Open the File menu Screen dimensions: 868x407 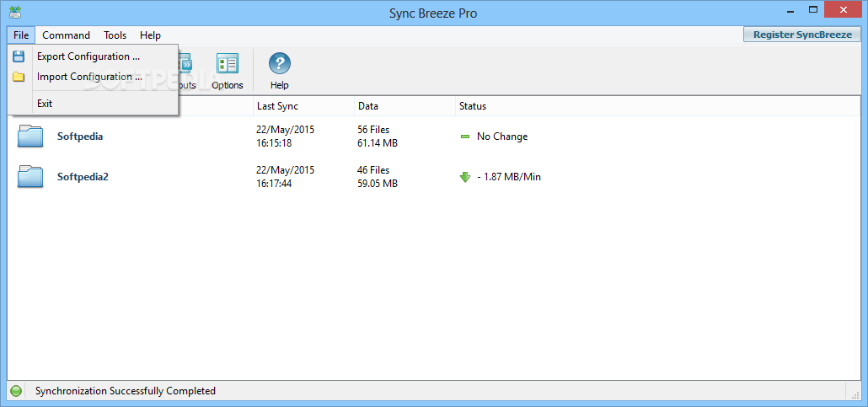(x=21, y=35)
